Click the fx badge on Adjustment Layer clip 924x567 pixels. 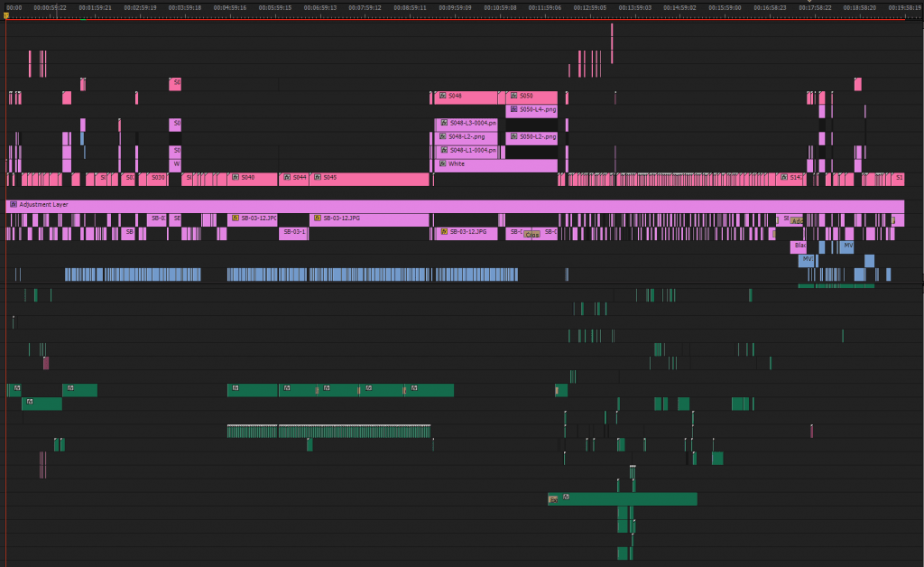coord(14,205)
